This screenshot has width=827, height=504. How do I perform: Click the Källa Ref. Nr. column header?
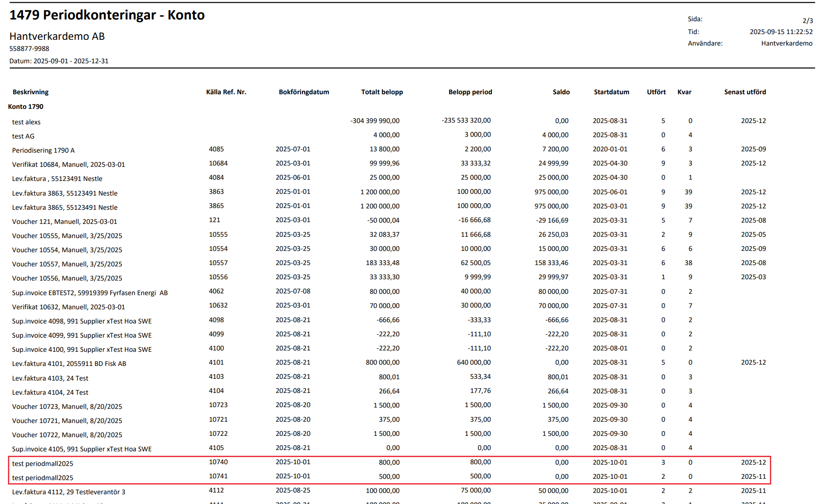226,92
